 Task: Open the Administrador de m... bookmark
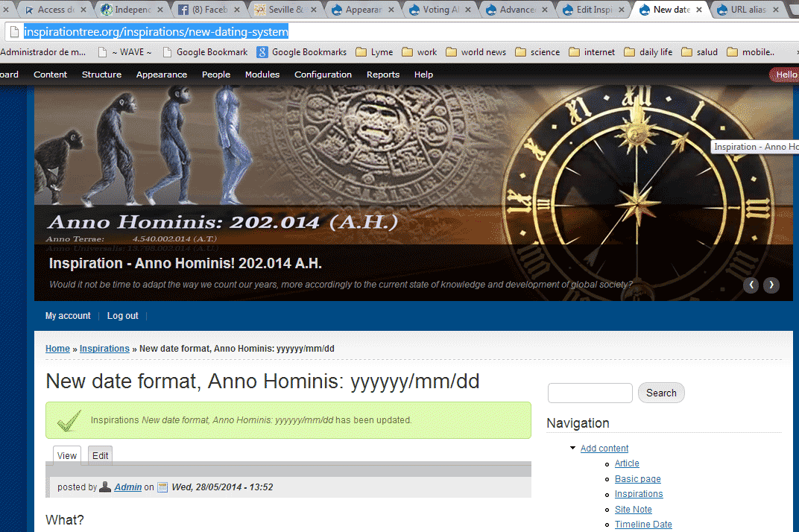pos(42,52)
